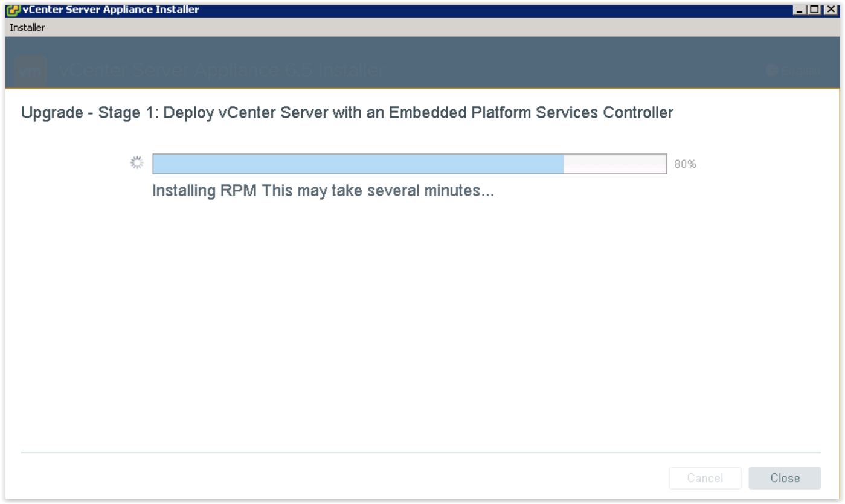Click the 'Installing RPM' status message

(323, 191)
